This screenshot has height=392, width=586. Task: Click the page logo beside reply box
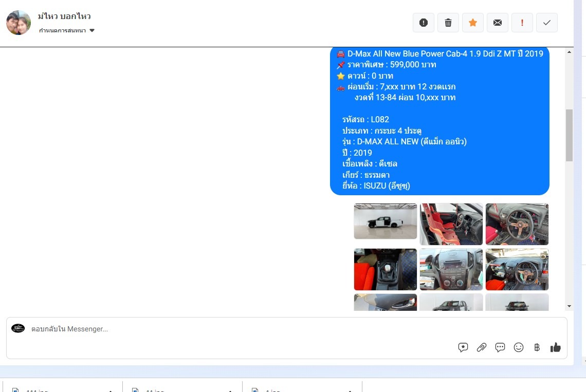pyautogui.click(x=18, y=328)
